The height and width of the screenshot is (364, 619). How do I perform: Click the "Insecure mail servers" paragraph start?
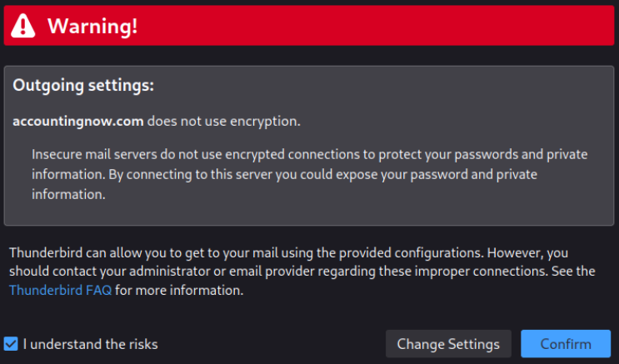92,154
